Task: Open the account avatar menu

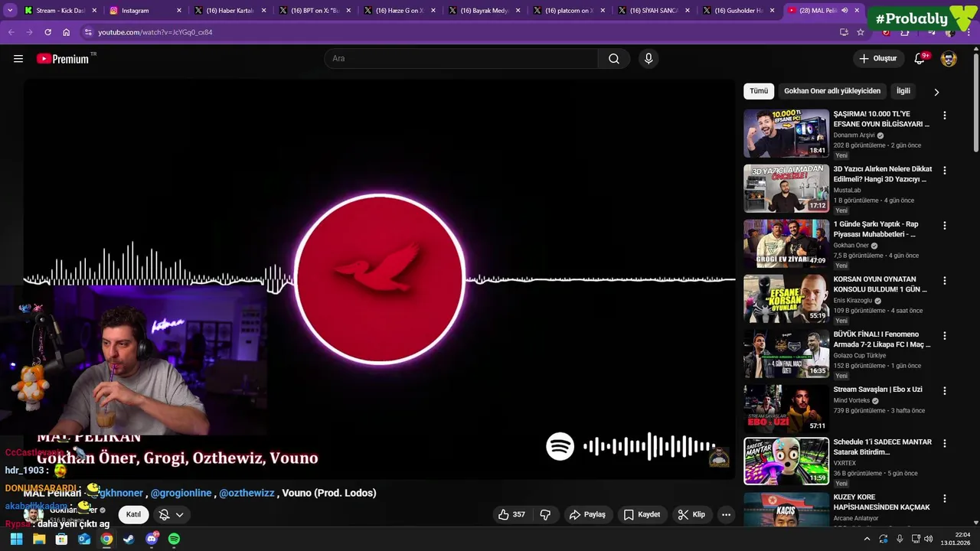Action: coord(949,59)
